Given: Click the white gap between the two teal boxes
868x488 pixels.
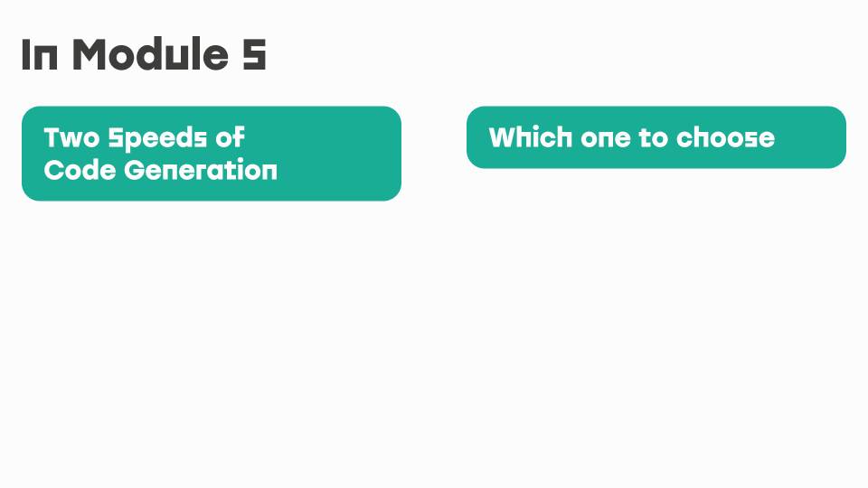Looking at the screenshot, I should click(434, 154).
